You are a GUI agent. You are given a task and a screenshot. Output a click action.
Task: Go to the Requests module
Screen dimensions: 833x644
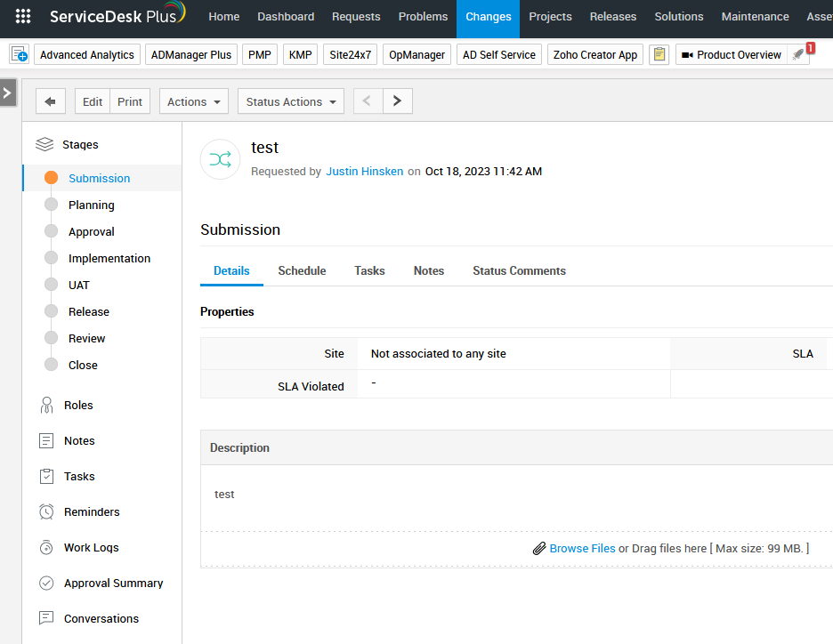[x=356, y=17]
